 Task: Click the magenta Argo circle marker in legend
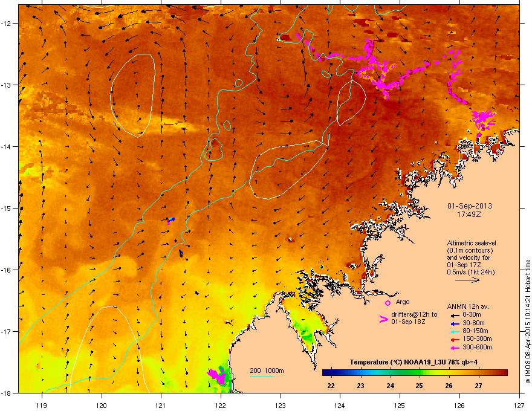coord(388,303)
